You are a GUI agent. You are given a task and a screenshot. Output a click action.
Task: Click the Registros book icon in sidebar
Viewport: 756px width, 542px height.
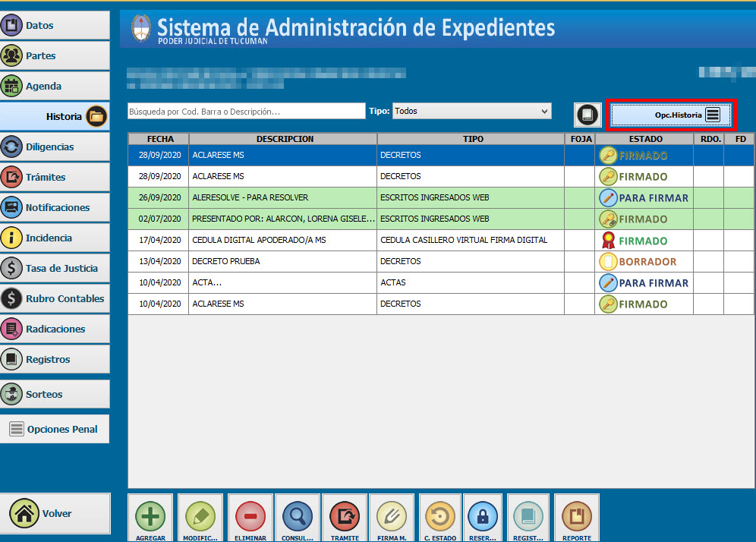pos(11,359)
